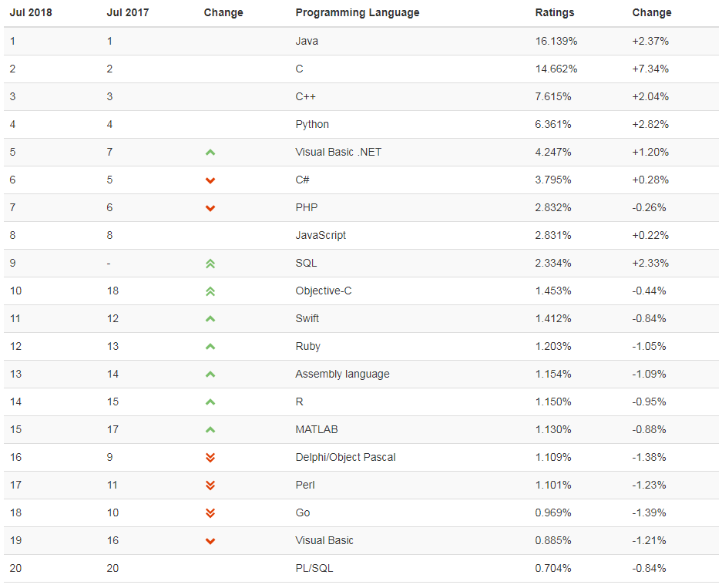
Task: Click the red down arrow in the PHP row
Action: pos(210,208)
